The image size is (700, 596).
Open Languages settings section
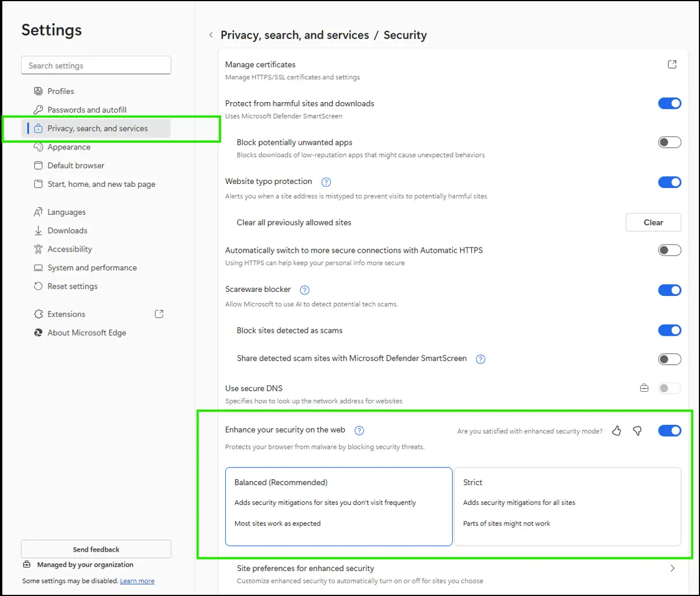click(x=96, y=212)
